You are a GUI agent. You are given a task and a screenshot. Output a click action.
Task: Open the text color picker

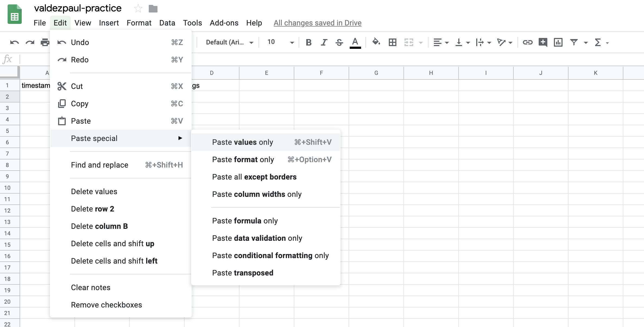click(x=355, y=42)
